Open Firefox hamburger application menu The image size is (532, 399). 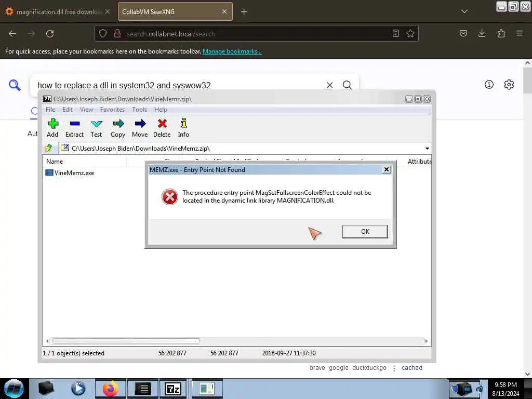[520, 33]
